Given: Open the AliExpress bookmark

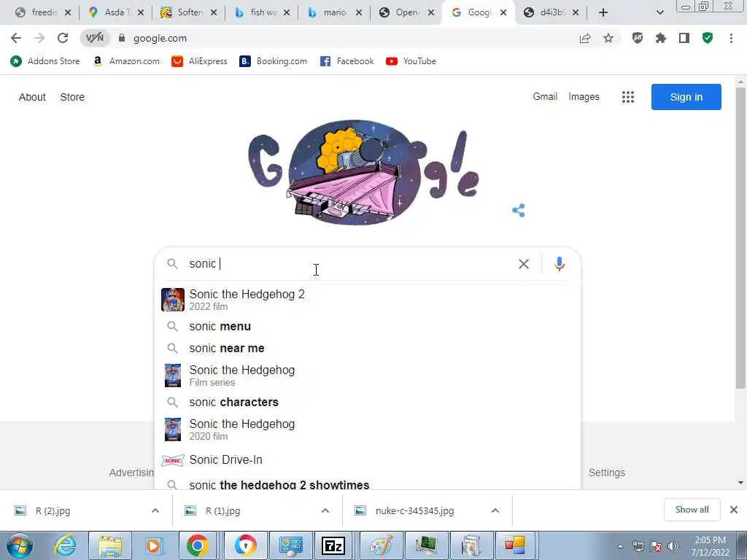Looking at the screenshot, I should [199, 61].
